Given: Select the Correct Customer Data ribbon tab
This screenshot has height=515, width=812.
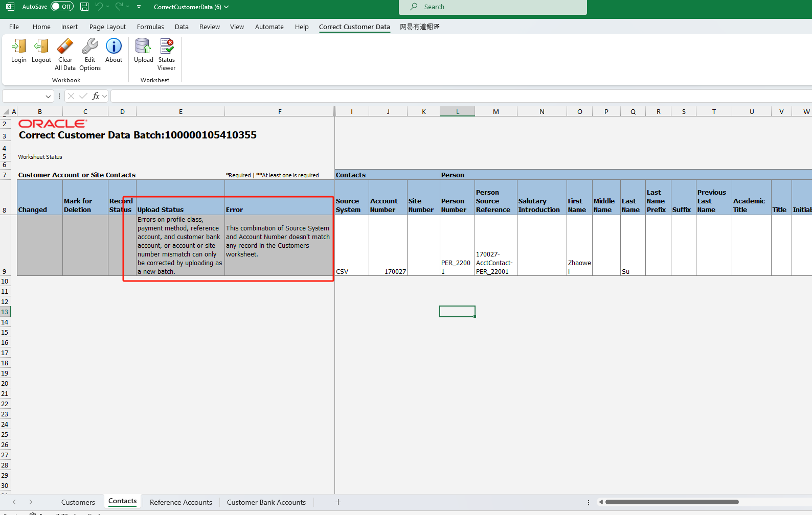Looking at the screenshot, I should (354, 27).
